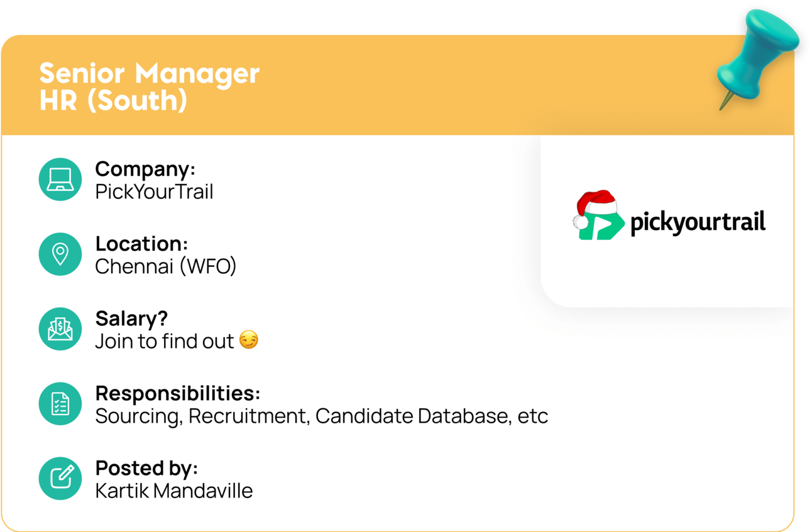Click the smirking emoji after find out
The width and height of the screenshot is (812, 532).
click(249, 341)
